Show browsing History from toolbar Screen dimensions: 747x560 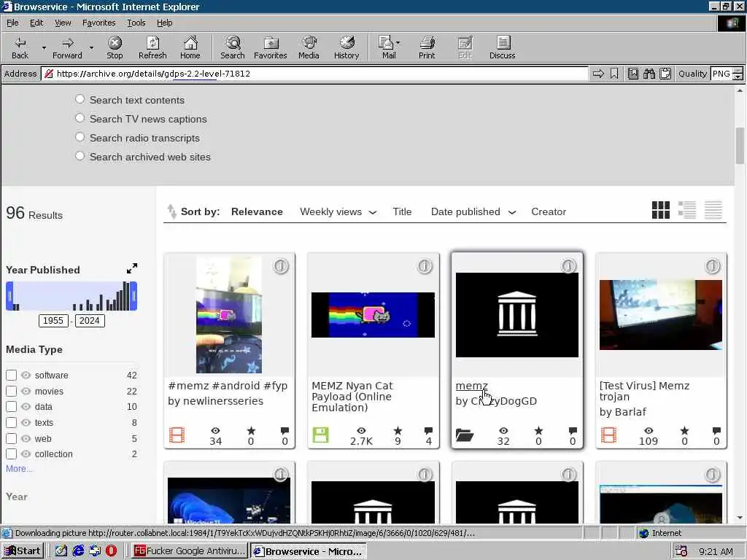pos(347,48)
